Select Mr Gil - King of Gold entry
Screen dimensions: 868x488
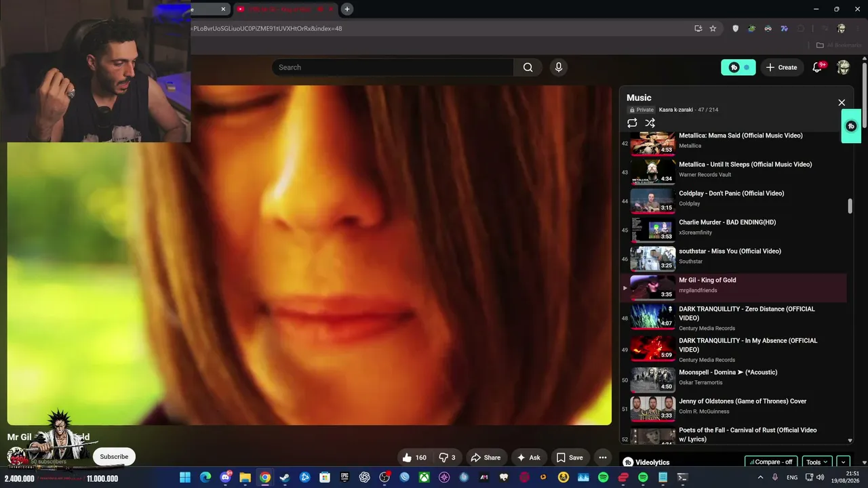734,288
